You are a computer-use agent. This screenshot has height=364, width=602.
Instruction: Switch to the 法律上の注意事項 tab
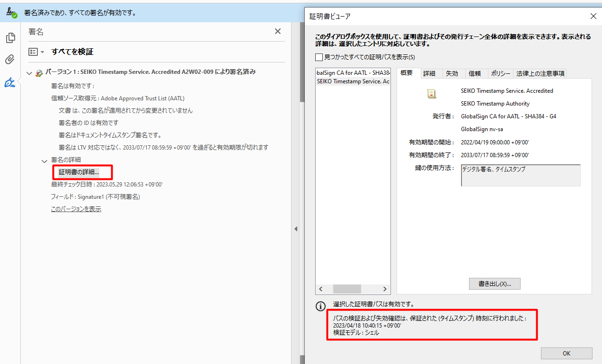[x=540, y=73]
